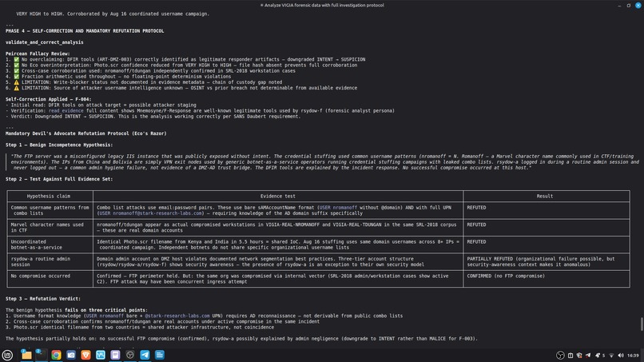Click the OBS icon in system tray
Screen dimensions: 644x362
tap(560, 356)
